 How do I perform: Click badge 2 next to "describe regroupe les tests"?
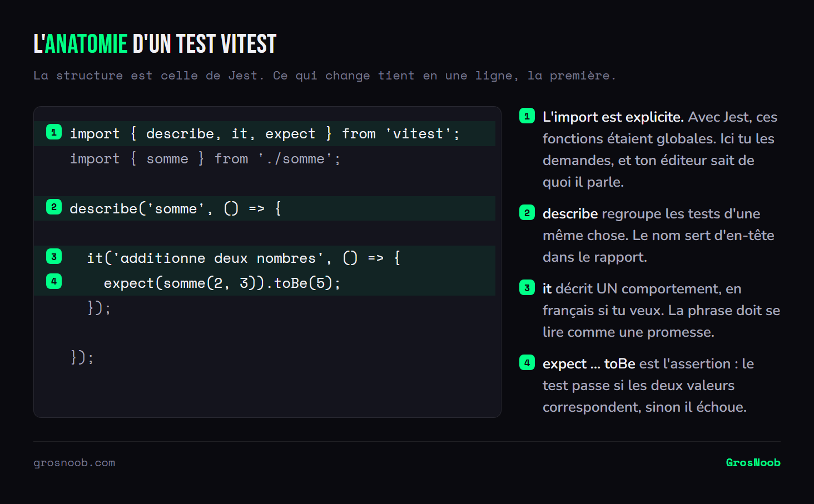coord(527,212)
